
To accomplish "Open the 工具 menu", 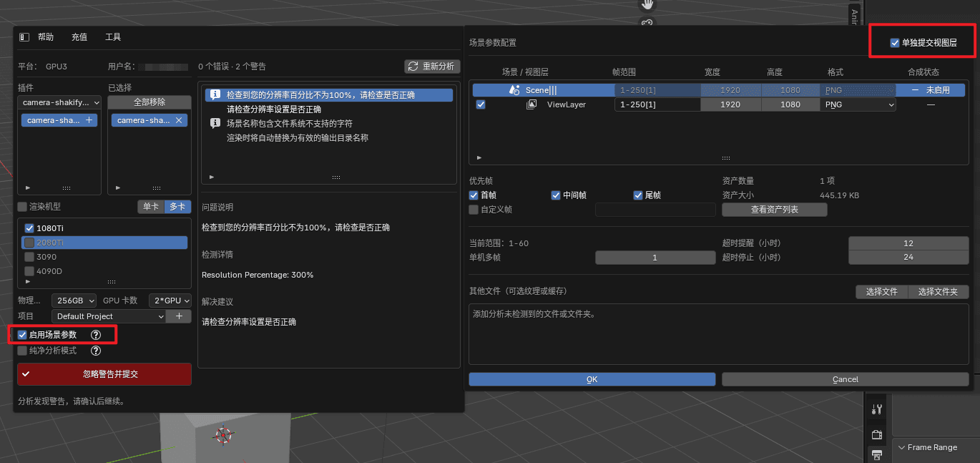I will [x=113, y=37].
